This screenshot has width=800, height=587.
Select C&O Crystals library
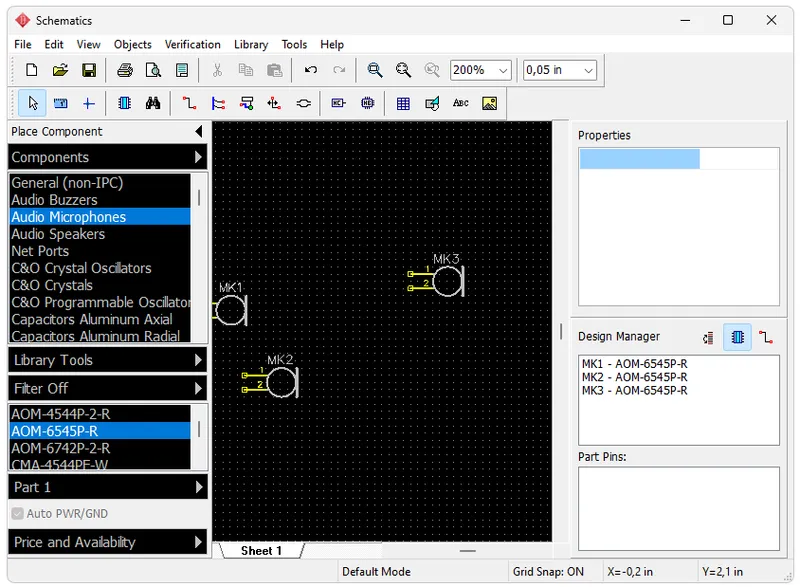[100, 285]
